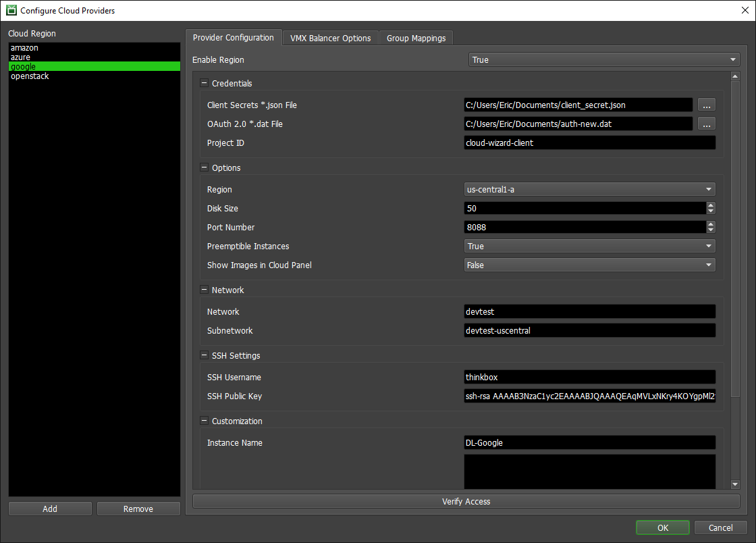
Task: Confirm settings with OK
Action: 663,527
